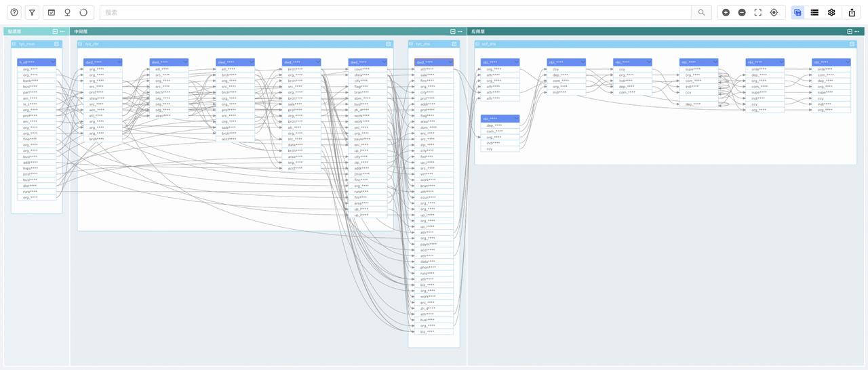Collapse the 应用层 layer
This screenshot has width=868, height=370.
849,31
